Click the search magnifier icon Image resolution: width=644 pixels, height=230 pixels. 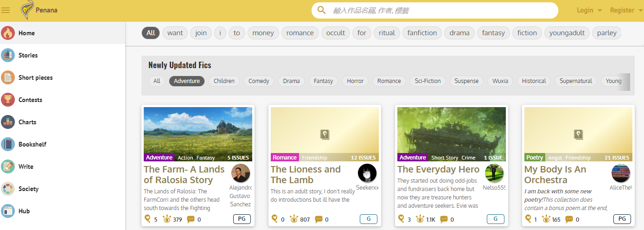click(x=321, y=10)
